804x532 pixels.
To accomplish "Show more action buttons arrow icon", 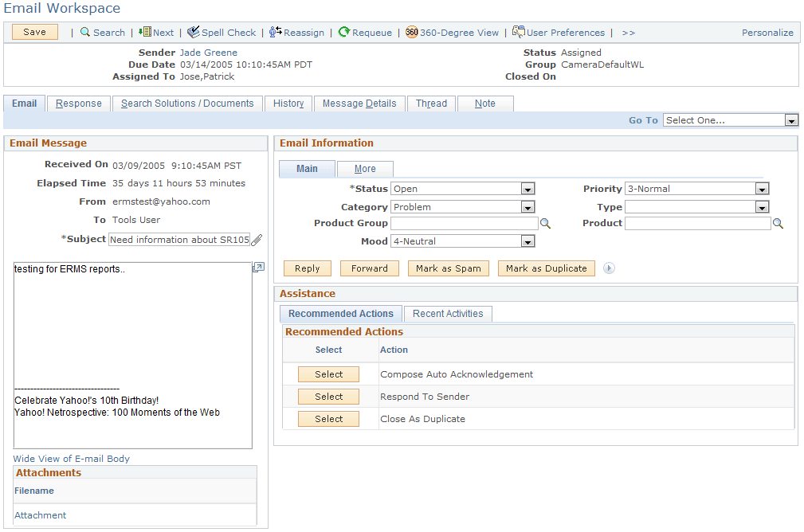I will click(x=609, y=268).
